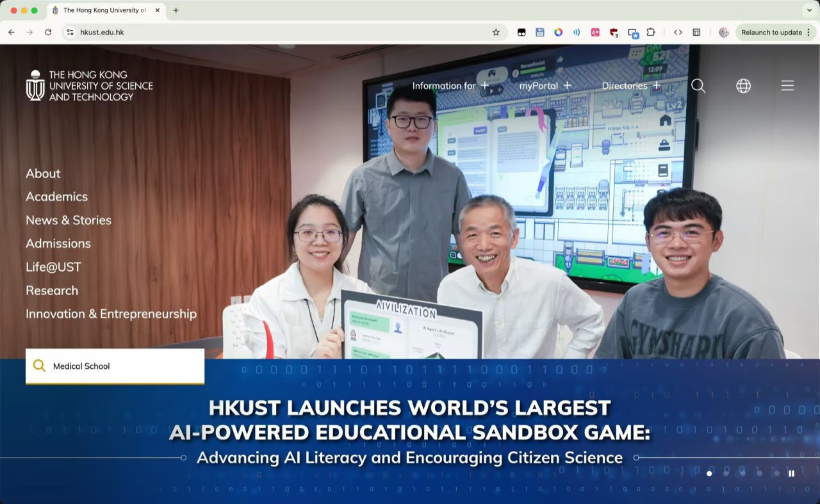Open the site search magnifier icon
Viewport: 820px width, 504px height.
tap(698, 86)
